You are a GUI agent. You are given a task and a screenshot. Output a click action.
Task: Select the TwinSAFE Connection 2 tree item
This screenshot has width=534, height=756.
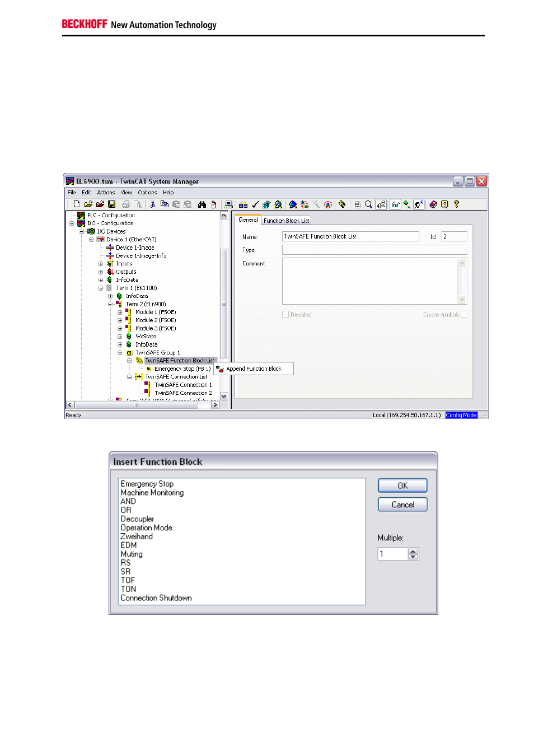(183, 393)
